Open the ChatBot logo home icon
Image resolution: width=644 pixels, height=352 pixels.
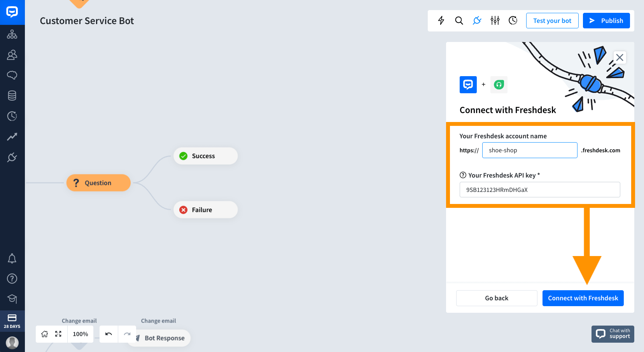pyautogui.click(x=12, y=12)
